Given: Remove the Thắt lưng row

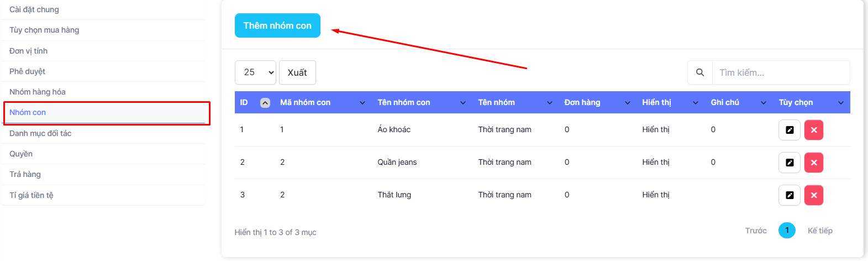Looking at the screenshot, I should coord(813,195).
